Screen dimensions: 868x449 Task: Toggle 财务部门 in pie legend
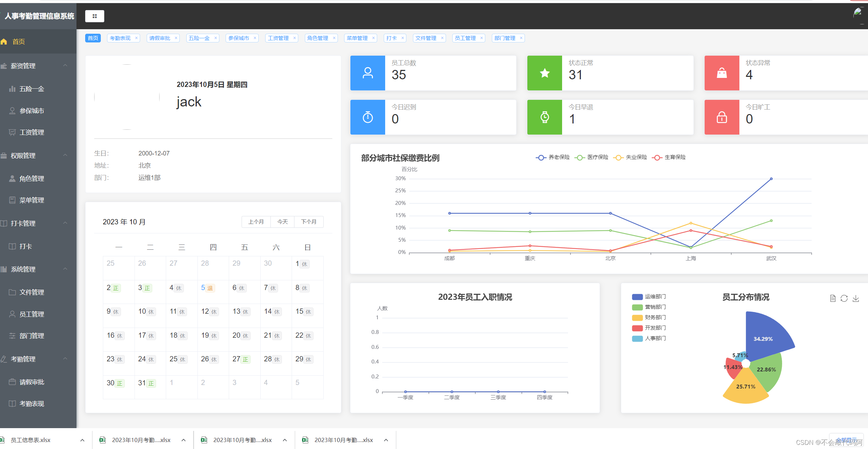649,318
